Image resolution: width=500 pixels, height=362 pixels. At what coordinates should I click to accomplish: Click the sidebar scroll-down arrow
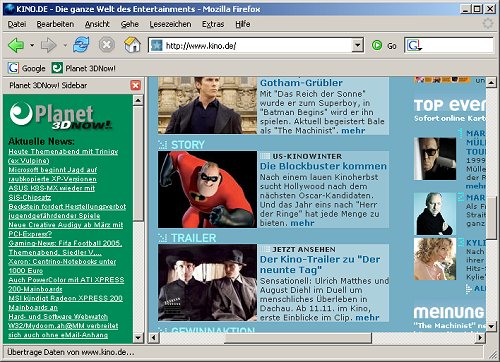click(x=138, y=338)
